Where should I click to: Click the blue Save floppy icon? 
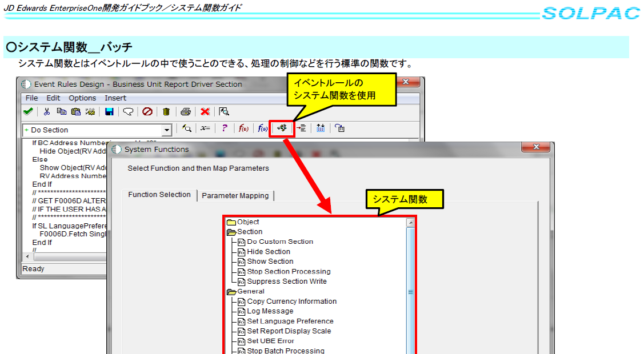[109, 111]
